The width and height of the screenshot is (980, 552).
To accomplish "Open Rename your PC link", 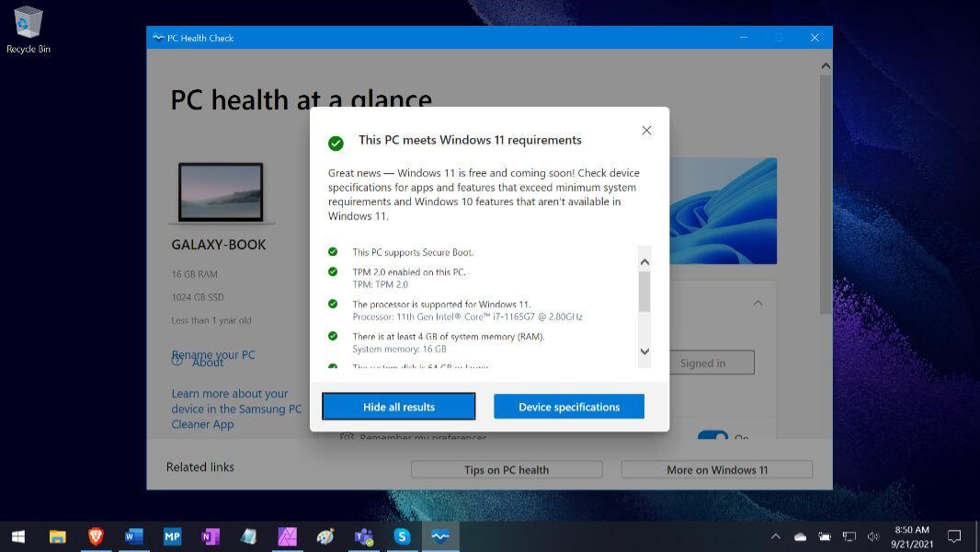I will coord(213,354).
